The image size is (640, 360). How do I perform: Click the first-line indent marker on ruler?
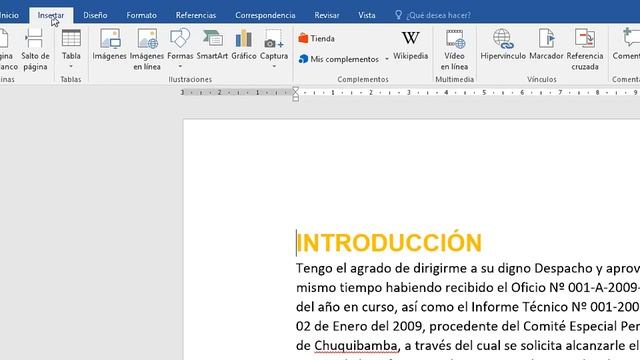click(x=296, y=89)
